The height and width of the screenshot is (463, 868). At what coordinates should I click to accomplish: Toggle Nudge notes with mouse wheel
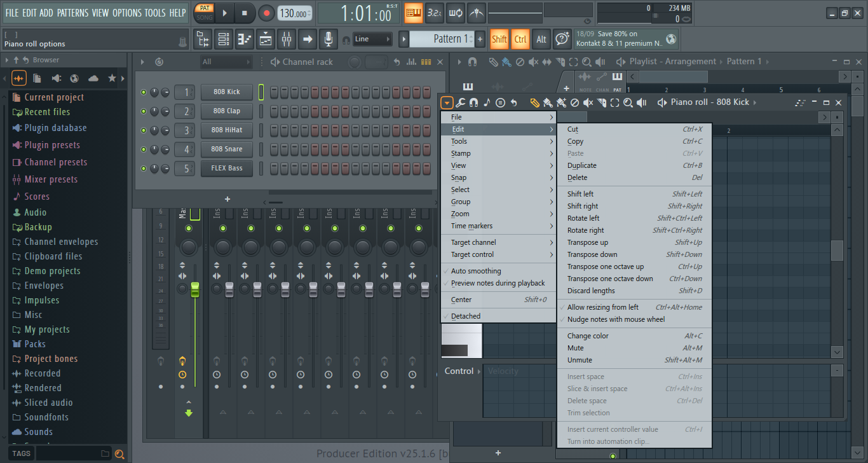point(616,319)
